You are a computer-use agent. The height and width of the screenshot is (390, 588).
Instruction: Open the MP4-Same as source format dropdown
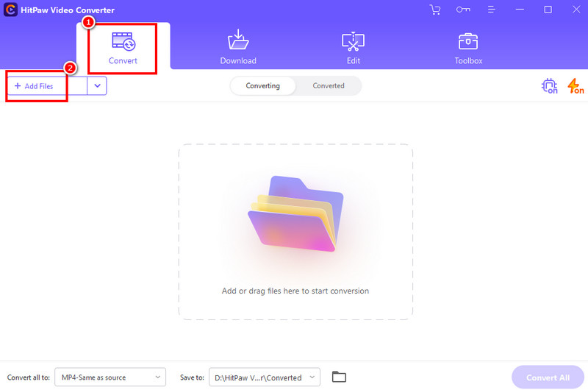point(110,377)
